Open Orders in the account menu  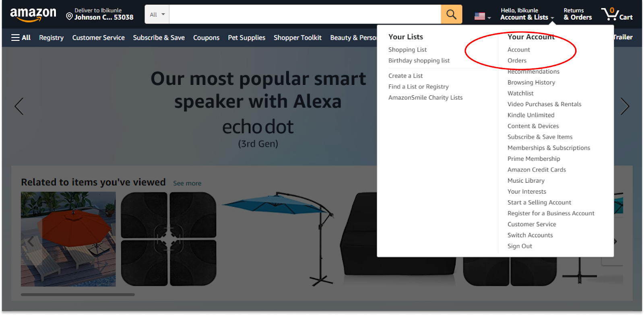517,60
